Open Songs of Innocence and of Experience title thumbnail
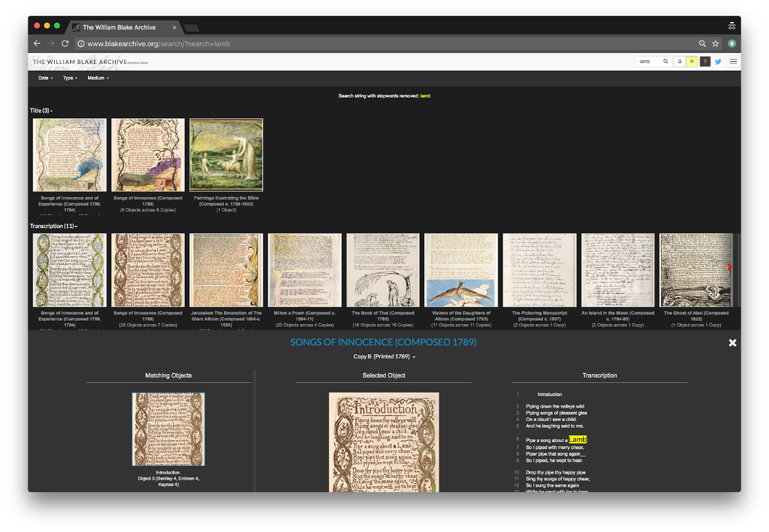This screenshot has height=532, width=769. pyautogui.click(x=69, y=154)
